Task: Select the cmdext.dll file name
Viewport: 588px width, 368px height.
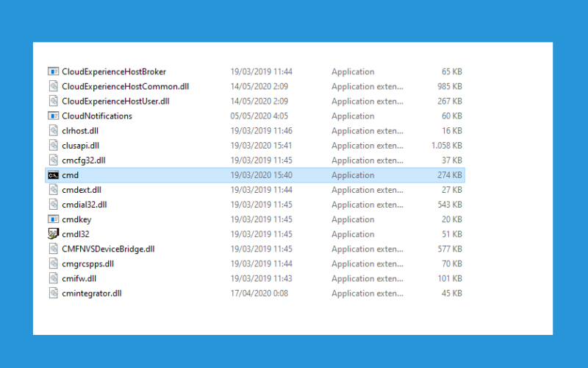Action: click(x=82, y=190)
